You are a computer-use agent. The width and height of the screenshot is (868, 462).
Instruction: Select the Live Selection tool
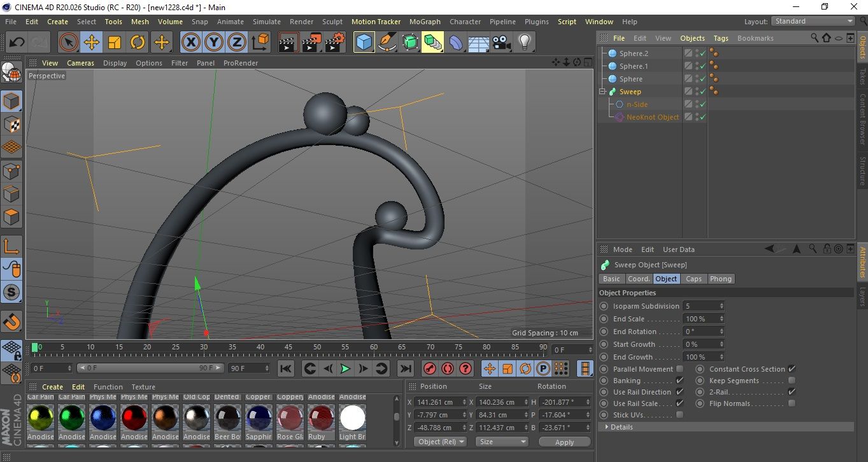click(x=69, y=43)
